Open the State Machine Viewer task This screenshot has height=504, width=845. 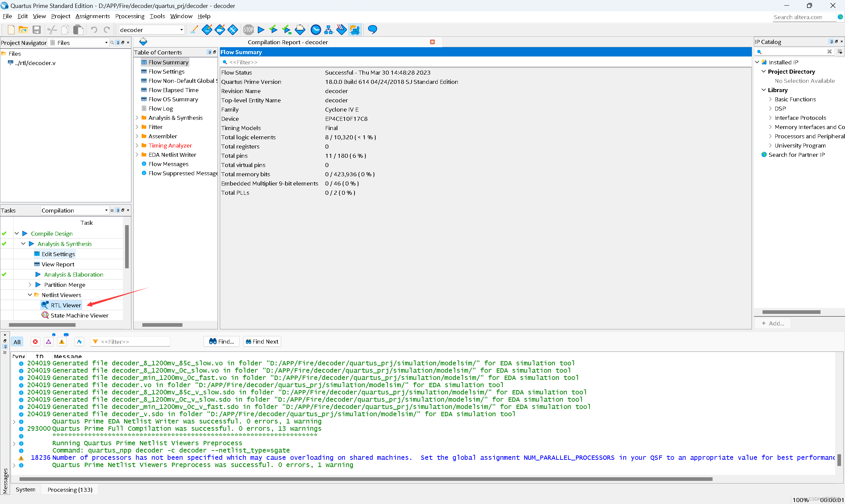tap(80, 315)
